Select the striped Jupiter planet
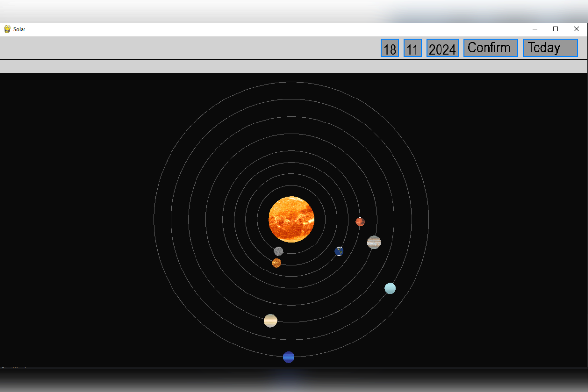The width and height of the screenshot is (588, 392). coord(374,242)
